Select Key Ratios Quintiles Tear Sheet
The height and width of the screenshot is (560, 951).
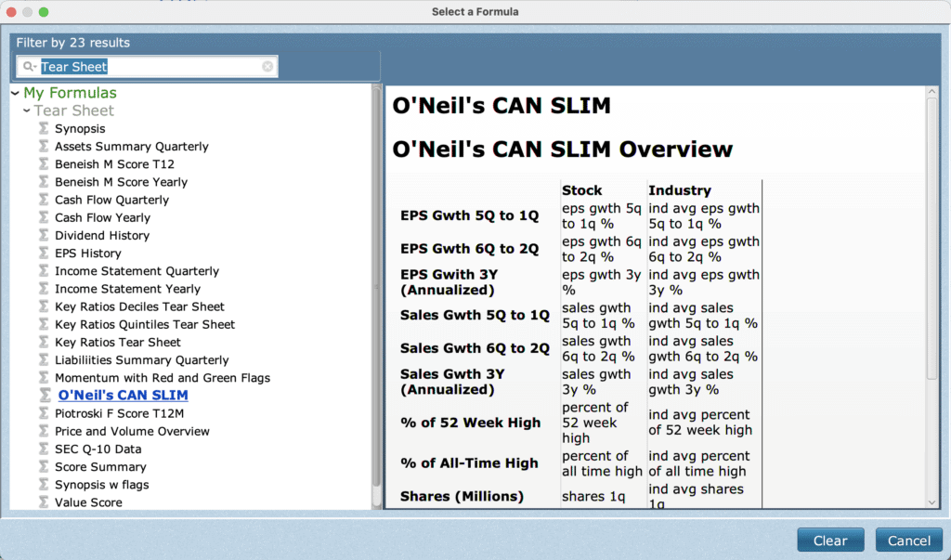click(x=145, y=324)
